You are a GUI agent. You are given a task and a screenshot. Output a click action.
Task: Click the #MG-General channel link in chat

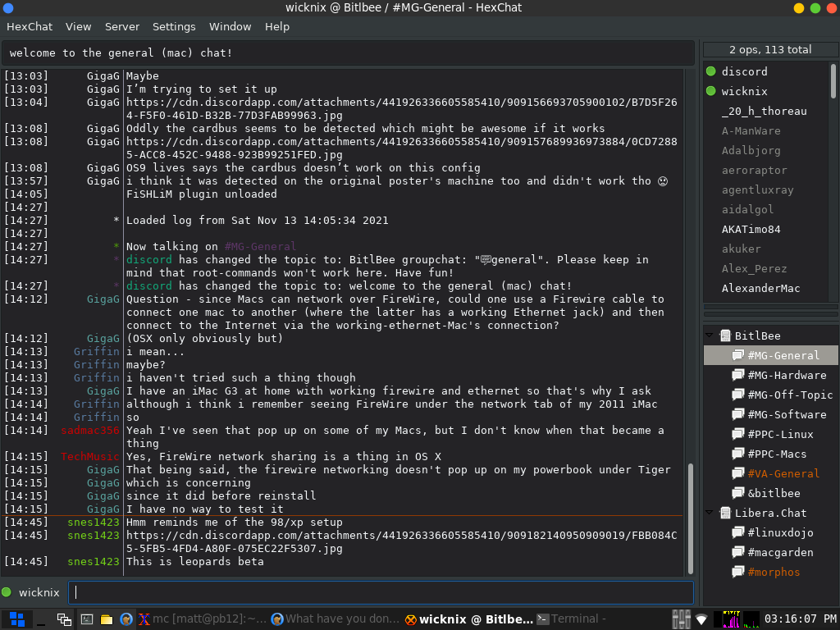click(260, 246)
